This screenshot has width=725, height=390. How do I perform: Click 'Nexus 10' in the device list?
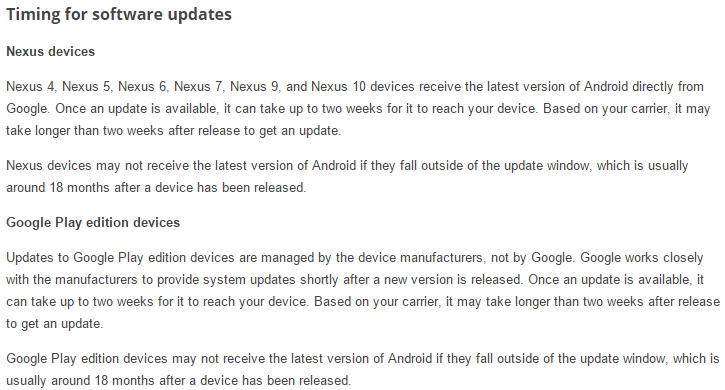coord(338,87)
